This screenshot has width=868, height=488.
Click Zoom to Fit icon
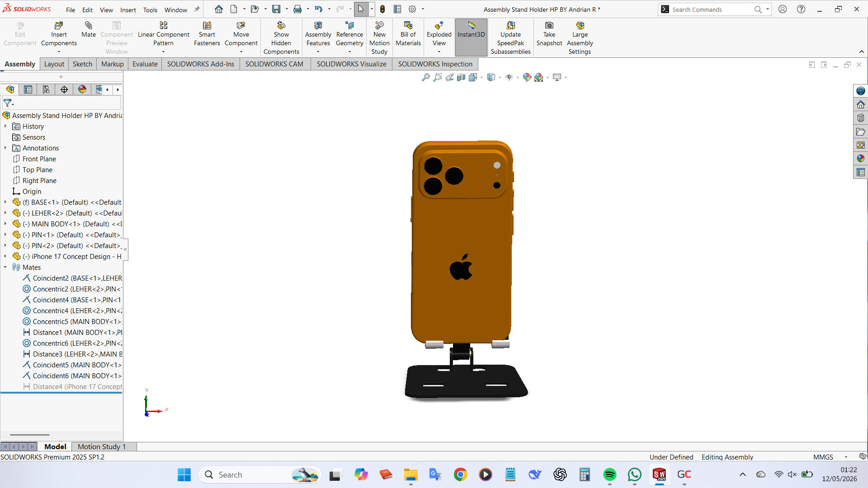tap(426, 77)
